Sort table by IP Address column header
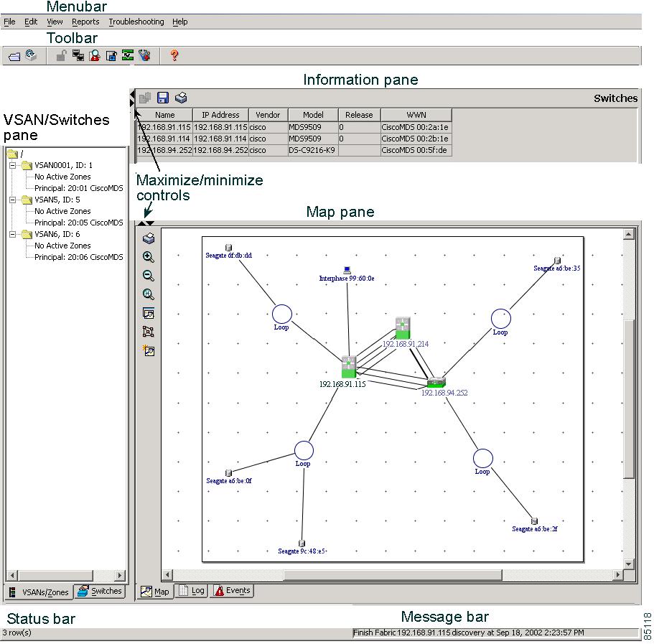 pos(220,115)
